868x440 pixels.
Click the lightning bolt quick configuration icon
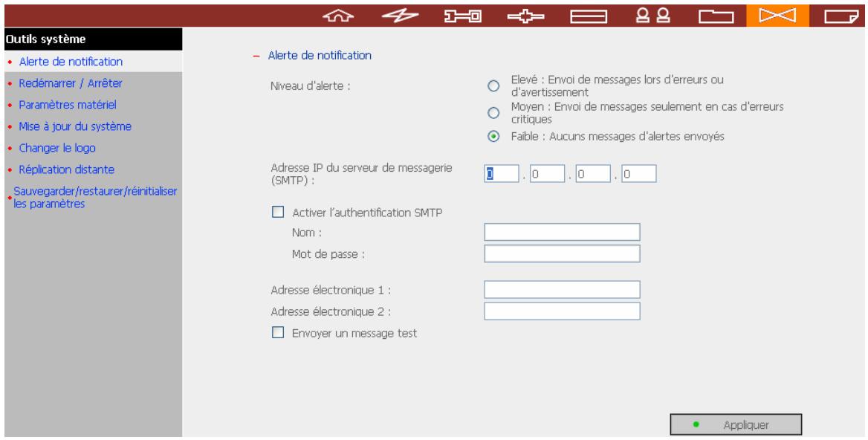(401, 16)
